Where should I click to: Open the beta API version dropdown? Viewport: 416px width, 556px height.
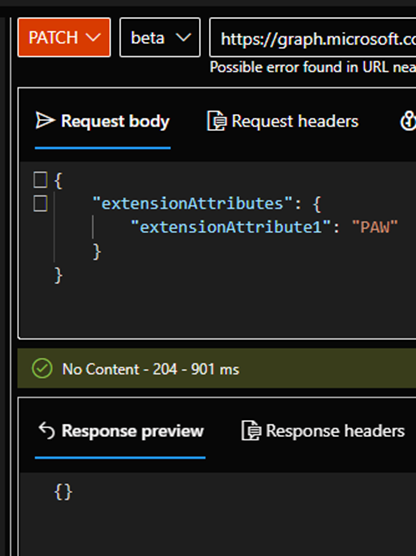click(x=160, y=37)
